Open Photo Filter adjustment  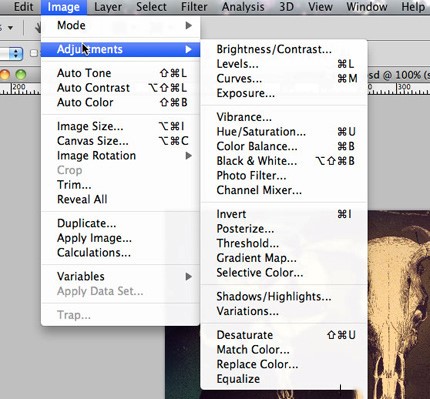point(284,176)
